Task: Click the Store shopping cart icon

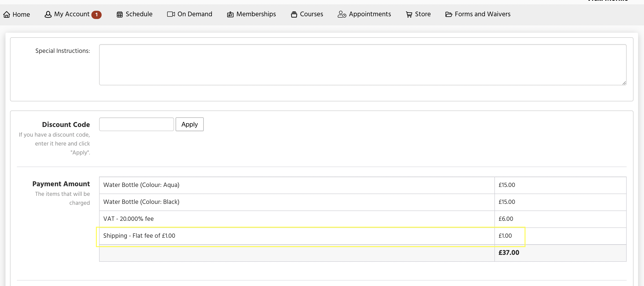Action: coord(409,14)
